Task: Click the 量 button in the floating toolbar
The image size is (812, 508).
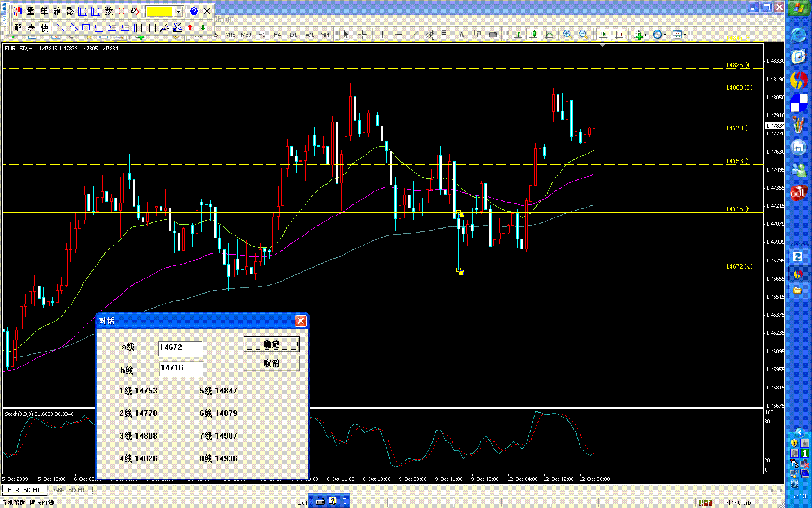Action: click(31, 11)
